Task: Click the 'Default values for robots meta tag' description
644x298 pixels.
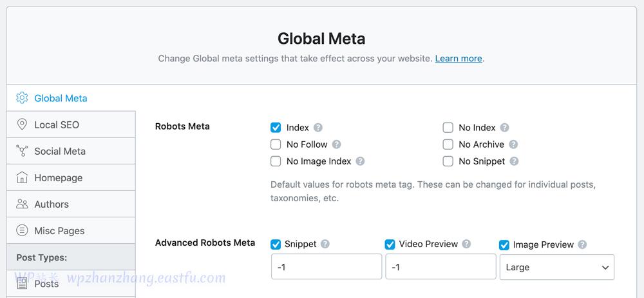Action: click(x=433, y=191)
